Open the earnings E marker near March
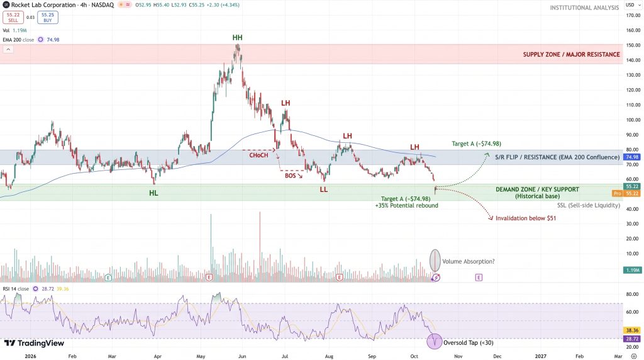The height and width of the screenshot is (360, 644). (108, 278)
